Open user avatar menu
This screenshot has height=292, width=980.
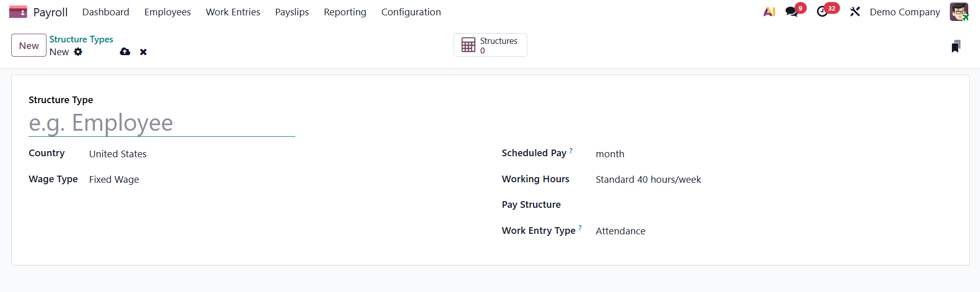959,12
